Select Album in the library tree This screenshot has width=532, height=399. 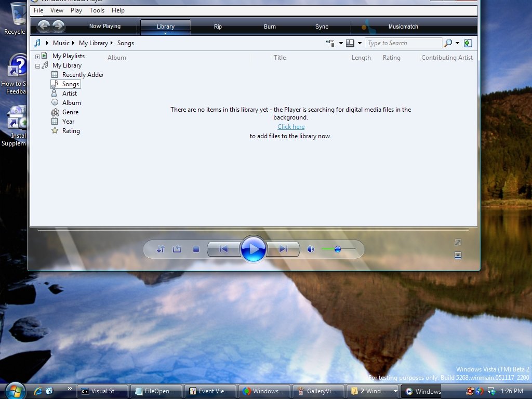coord(66,102)
